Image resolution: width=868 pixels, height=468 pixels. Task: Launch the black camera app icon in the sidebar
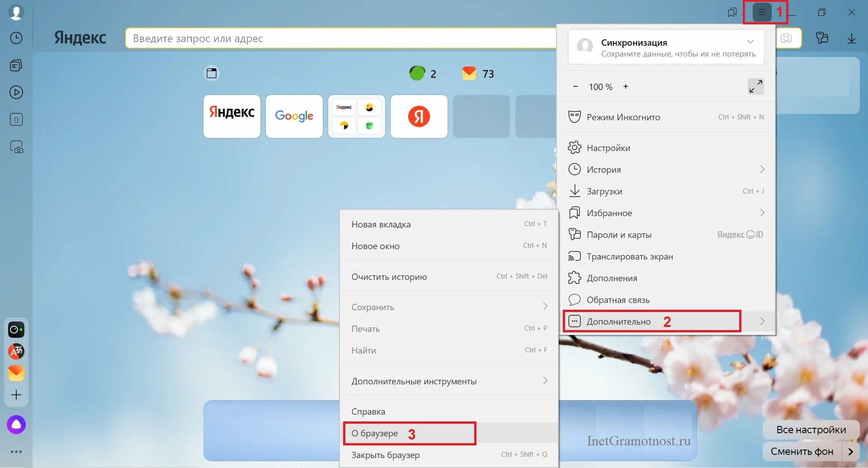16,330
